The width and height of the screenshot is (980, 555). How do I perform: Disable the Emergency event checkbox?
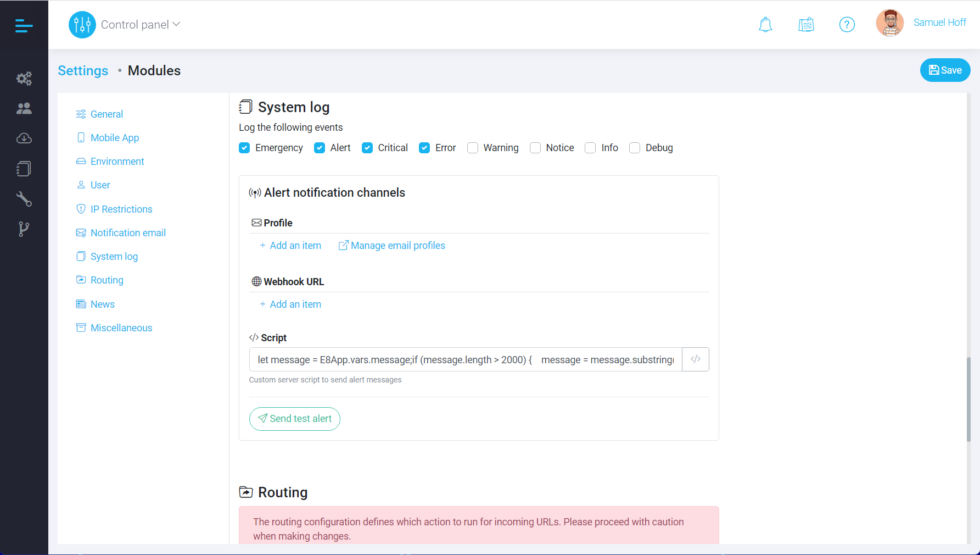coord(244,148)
